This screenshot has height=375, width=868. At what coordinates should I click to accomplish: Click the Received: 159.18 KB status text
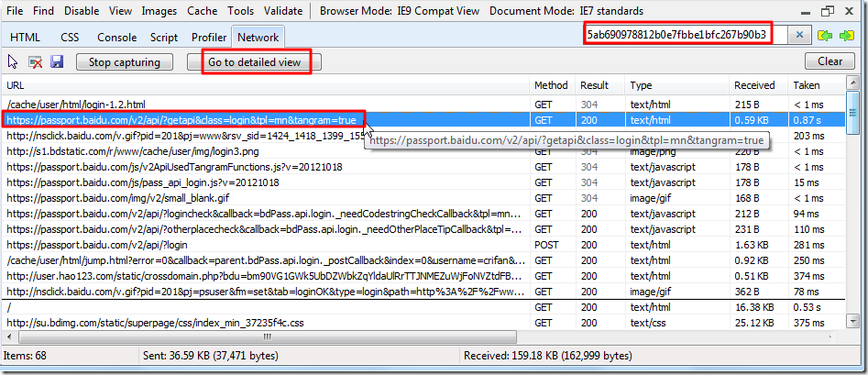(x=548, y=356)
